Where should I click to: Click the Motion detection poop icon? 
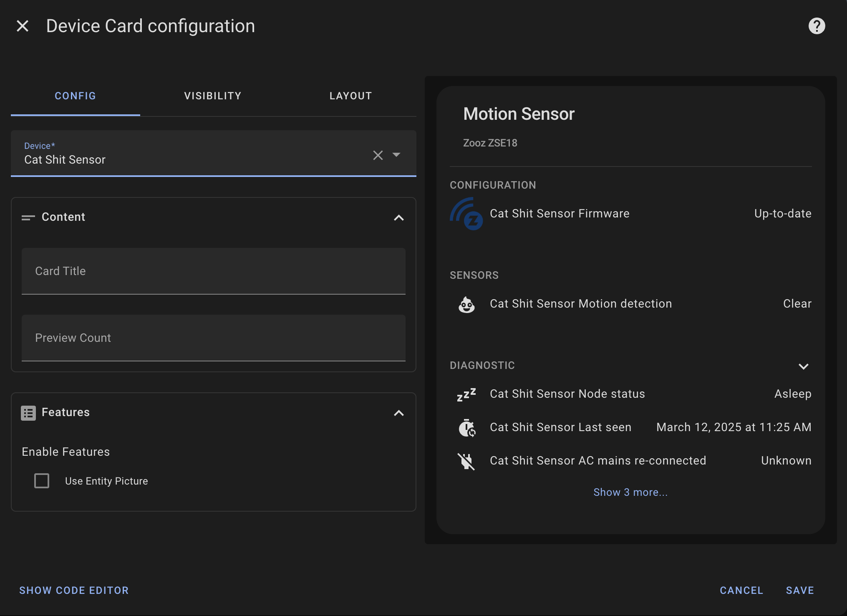click(x=466, y=304)
